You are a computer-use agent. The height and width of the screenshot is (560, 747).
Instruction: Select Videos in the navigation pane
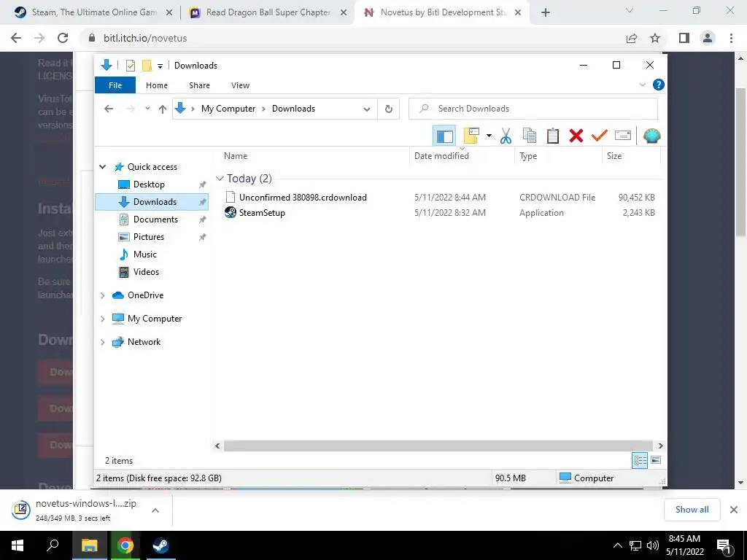click(x=146, y=272)
